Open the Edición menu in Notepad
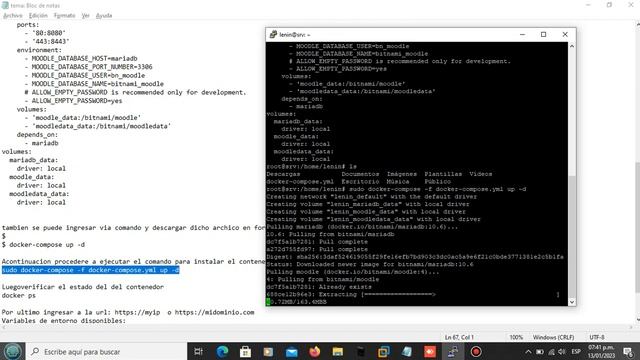 click(x=38, y=16)
